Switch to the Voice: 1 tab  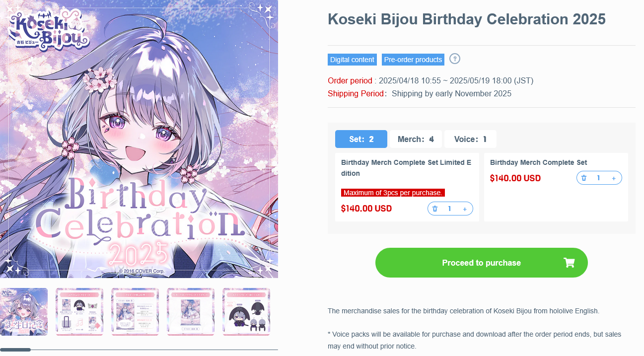point(470,139)
